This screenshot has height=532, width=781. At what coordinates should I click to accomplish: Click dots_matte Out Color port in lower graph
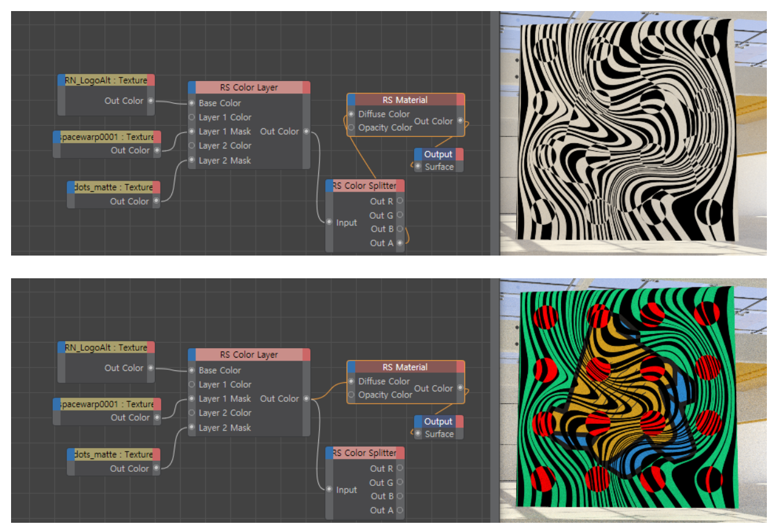pos(156,468)
